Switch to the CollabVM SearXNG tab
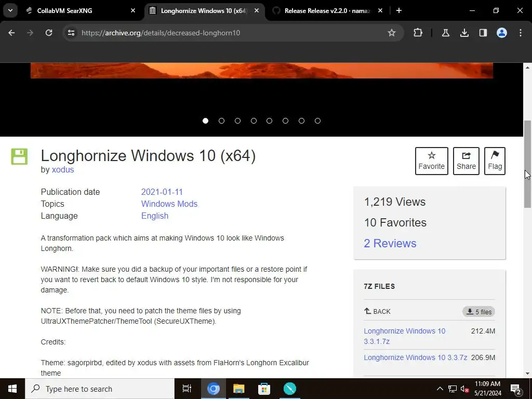532x399 pixels. (x=81, y=10)
